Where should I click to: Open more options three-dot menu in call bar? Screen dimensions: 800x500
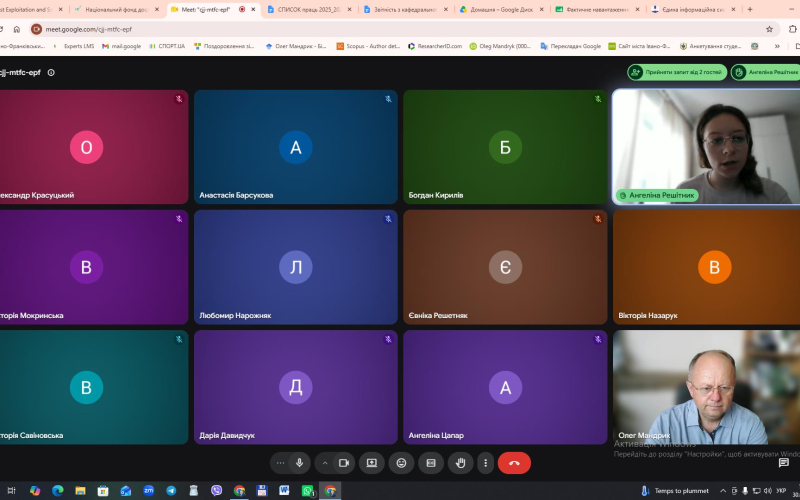click(x=485, y=463)
